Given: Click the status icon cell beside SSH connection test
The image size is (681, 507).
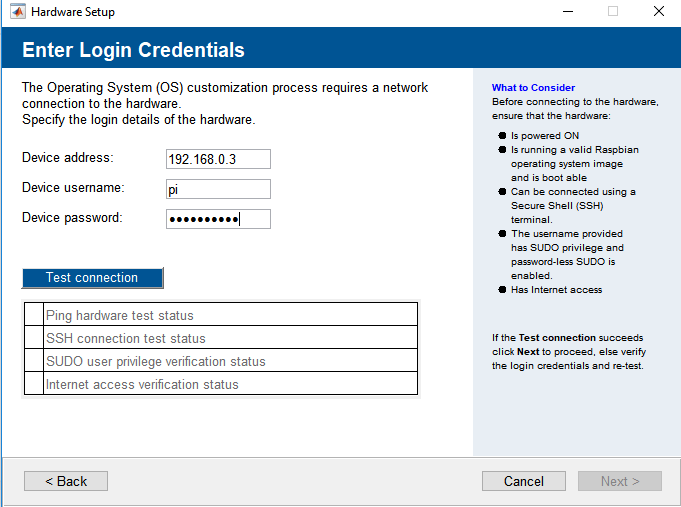Looking at the screenshot, I should click(33, 338).
